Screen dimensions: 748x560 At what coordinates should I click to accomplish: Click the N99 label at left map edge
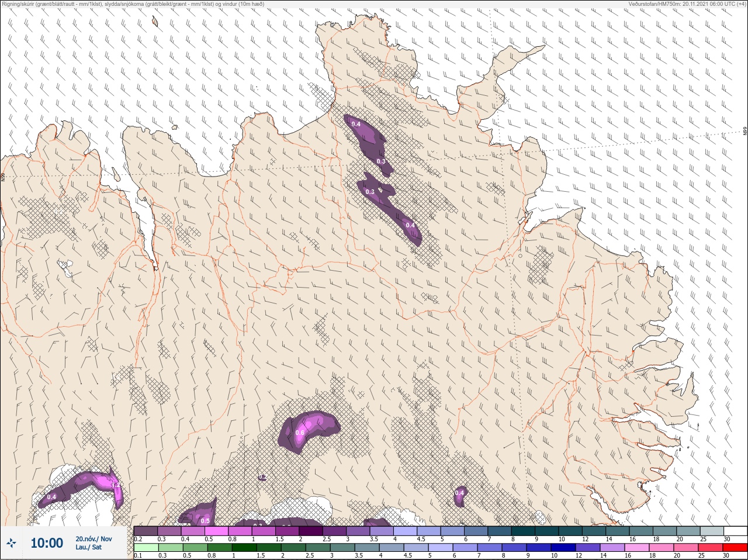click(3, 177)
